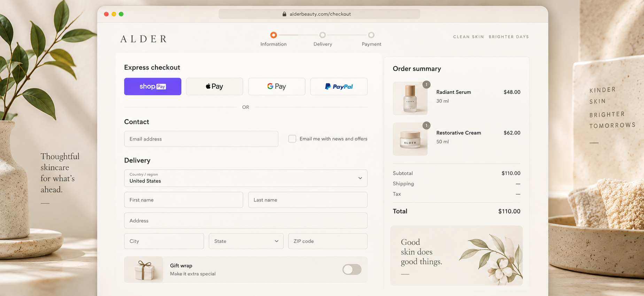Check out with PayPal

pyautogui.click(x=339, y=86)
